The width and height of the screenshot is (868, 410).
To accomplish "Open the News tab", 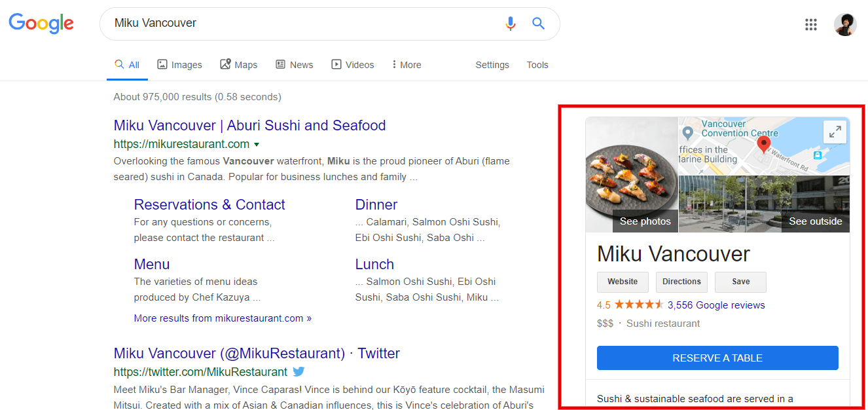I will point(294,65).
